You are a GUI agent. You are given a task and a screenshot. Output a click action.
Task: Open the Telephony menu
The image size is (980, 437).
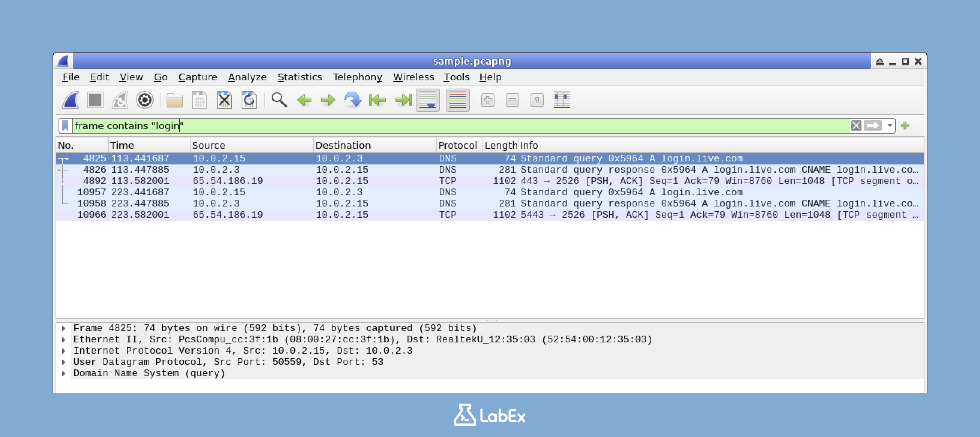point(358,77)
